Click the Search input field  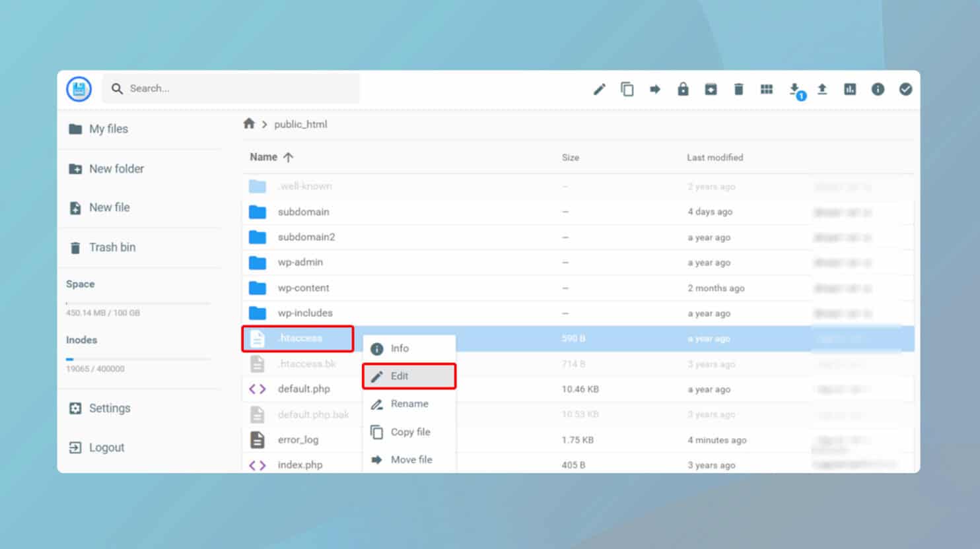[x=231, y=88]
